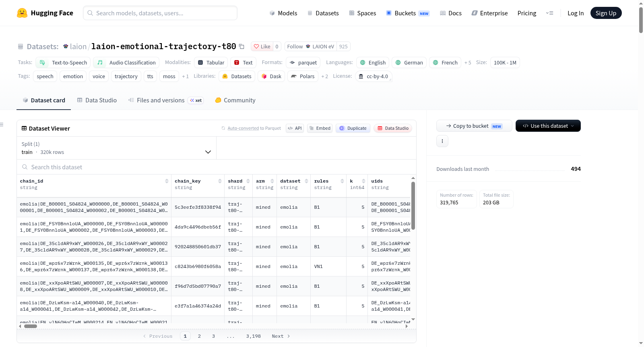Go to Next page of rows
This screenshot has height=347, width=644.
281,336
